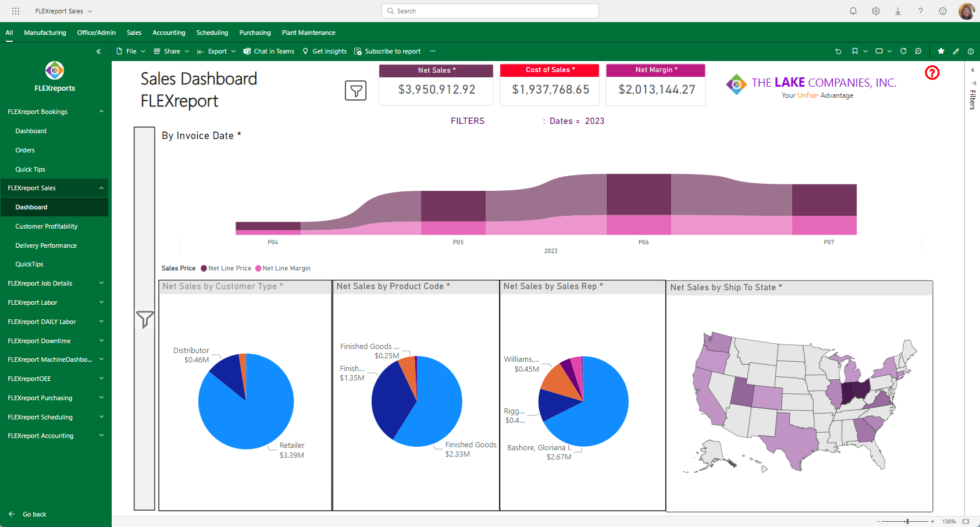Image resolution: width=980 pixels, height=527 pixels.
Task: Expand FLEXreport MachineDashboard section
Action: tap(101, 359)
